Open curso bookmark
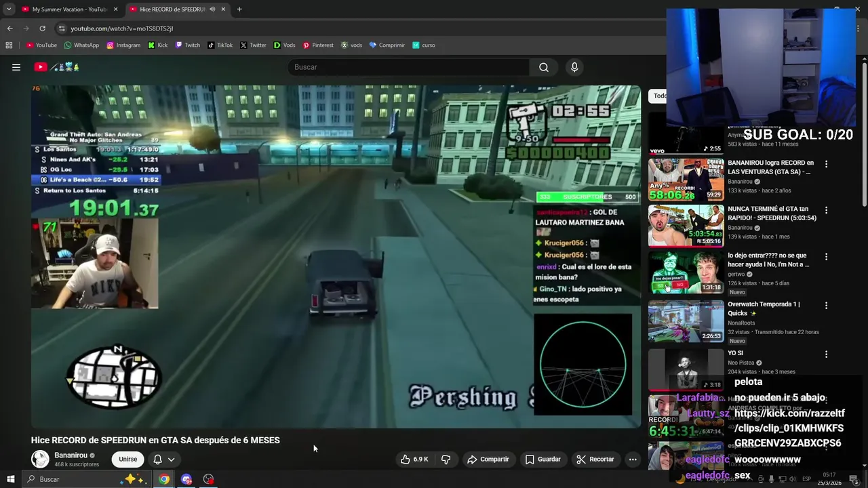Screen dimensions: 868x488 (425, 45)
